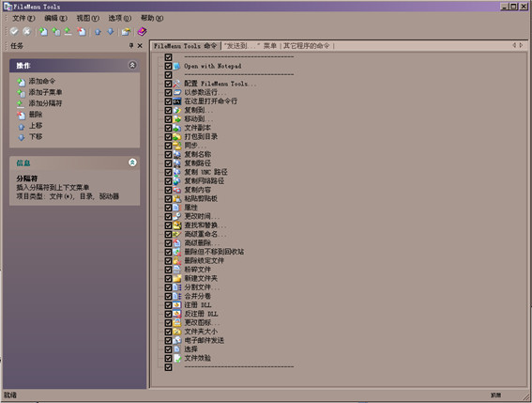The height and width of the screenshot is (403, 532).
Task: Click the move down arrow toolbar icon
Action: pyautogui.click(x=111, y=32)
